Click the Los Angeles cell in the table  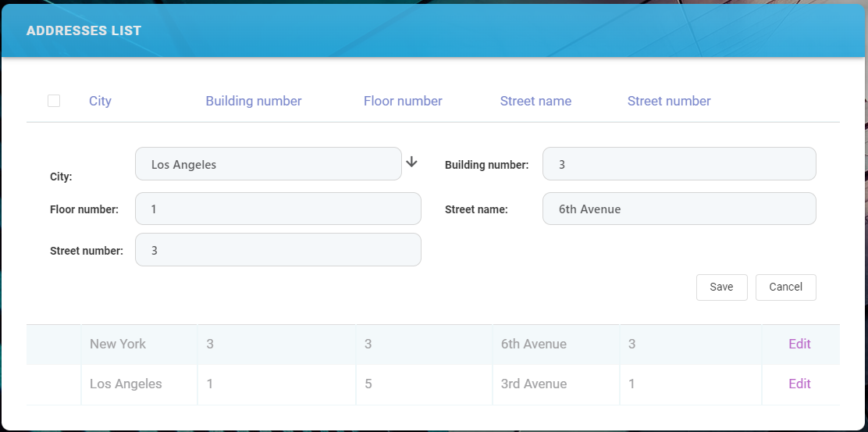[x=126, y=384]
